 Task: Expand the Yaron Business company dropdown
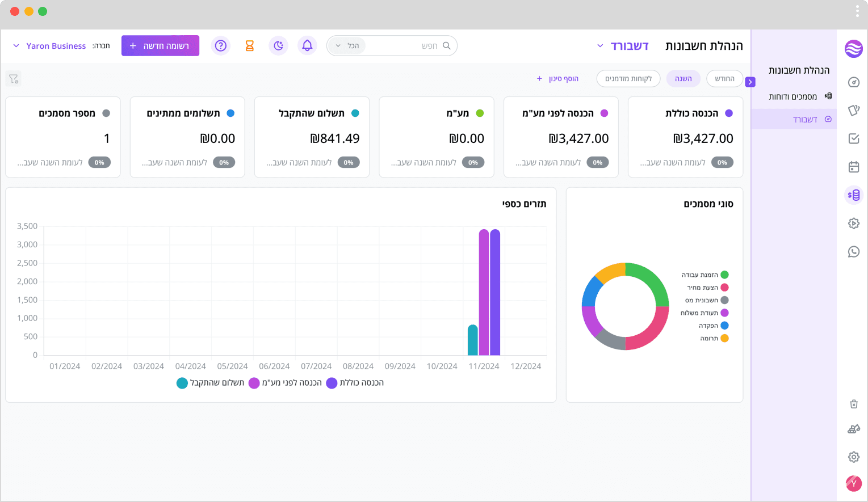click(x=49, y=46)
